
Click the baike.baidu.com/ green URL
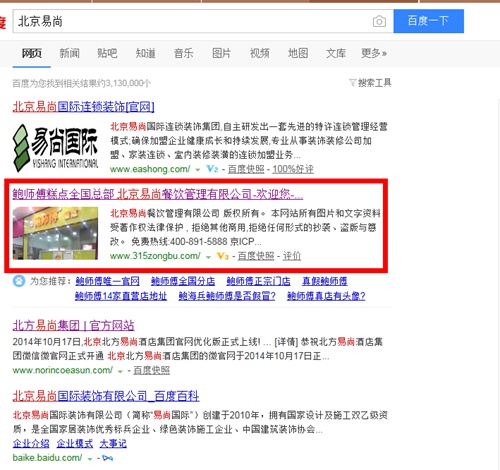[47, 458]
